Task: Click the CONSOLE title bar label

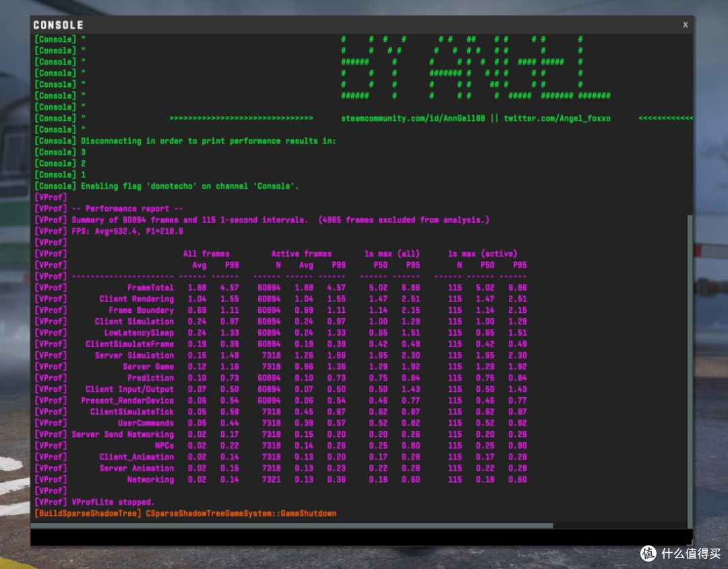Action: coord(58,25)
